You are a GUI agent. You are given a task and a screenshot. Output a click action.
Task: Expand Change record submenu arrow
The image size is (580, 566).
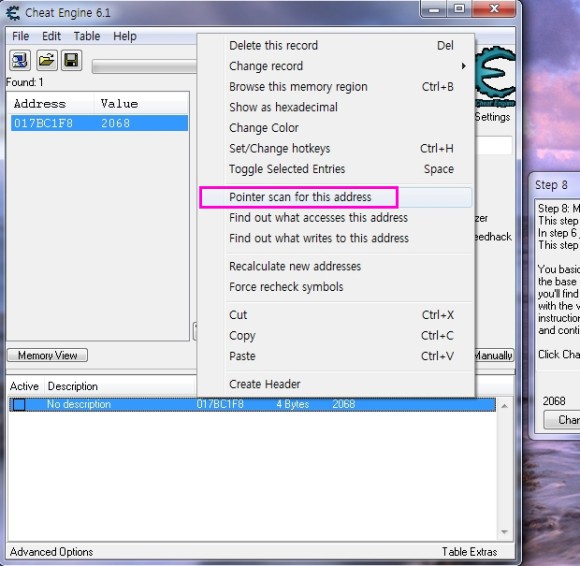[463, 66]
